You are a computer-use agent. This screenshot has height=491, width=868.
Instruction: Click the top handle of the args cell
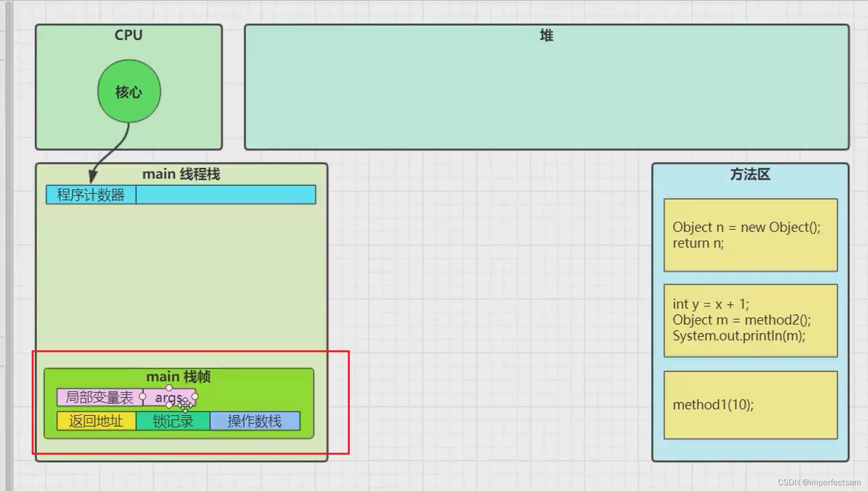pyautogui.click(x=169, y=388)
